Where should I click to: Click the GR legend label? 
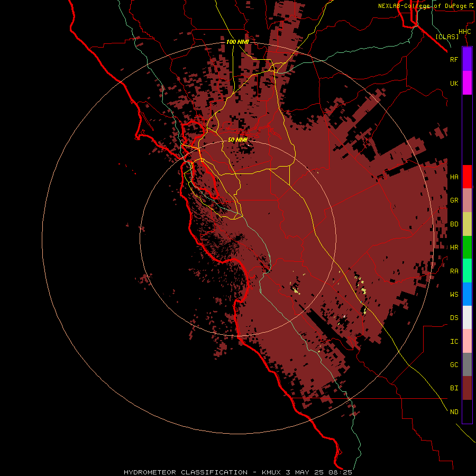(454, 200)
